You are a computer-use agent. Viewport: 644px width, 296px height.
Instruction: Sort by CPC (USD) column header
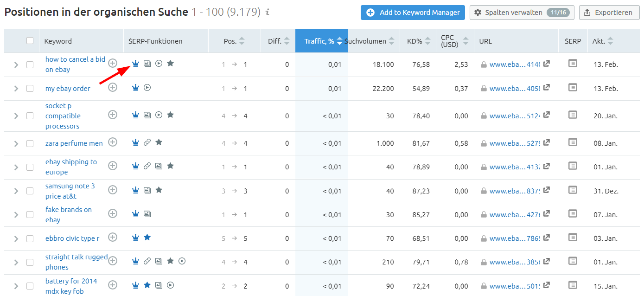(x=454, y=41)
